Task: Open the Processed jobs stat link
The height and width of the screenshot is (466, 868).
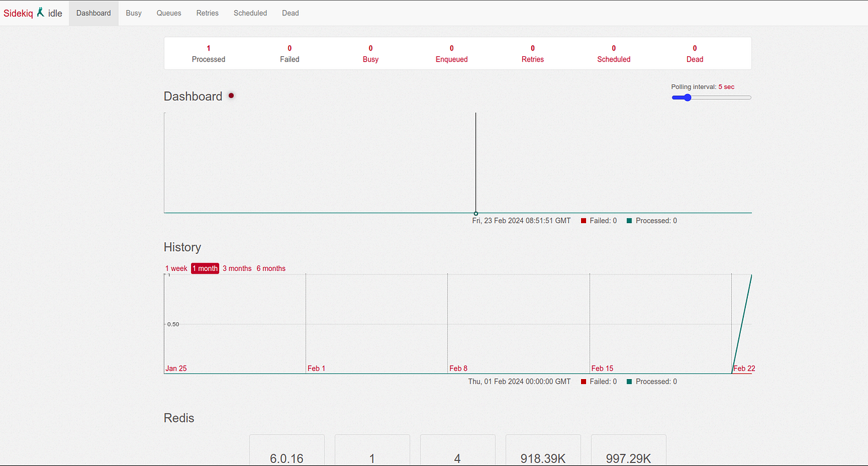Action: [x=208, y=53]
